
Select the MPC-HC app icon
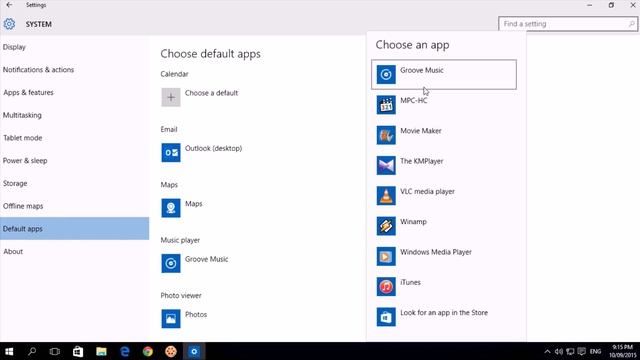(386, 104)
